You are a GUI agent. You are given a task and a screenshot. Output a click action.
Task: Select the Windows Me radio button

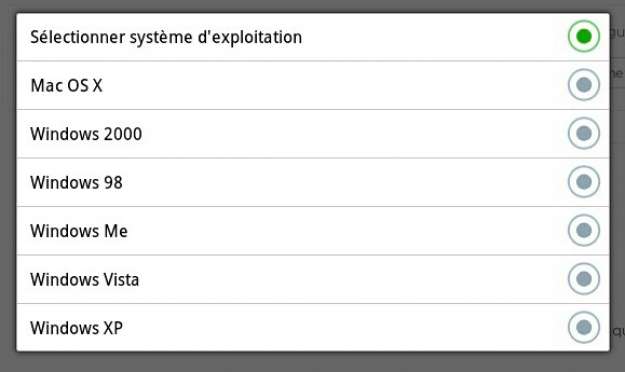coord(584,230)
